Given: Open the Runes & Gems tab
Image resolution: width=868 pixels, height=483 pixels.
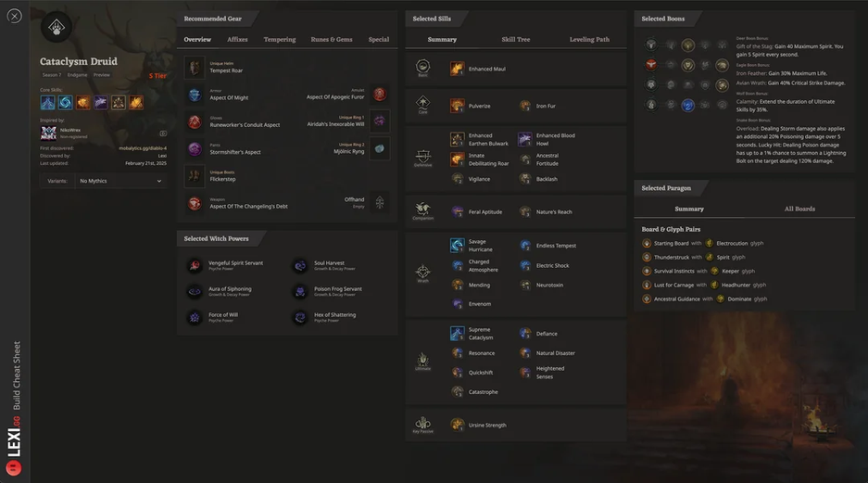Looking at the screenshot, I should (x=331, y=39).
